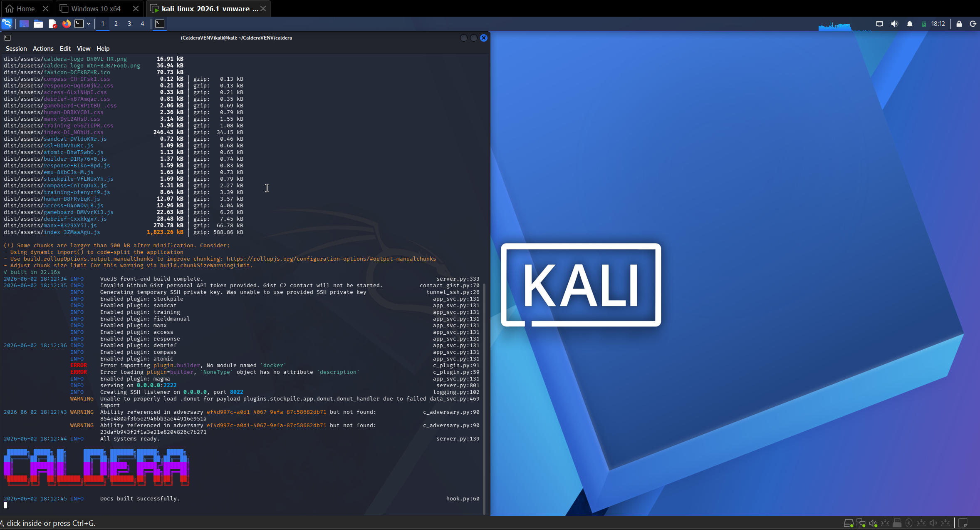This screenshot has width=980, height=530.
Task: Close the Windows 10 x64 tab
Action: click(x=136, y=8)
